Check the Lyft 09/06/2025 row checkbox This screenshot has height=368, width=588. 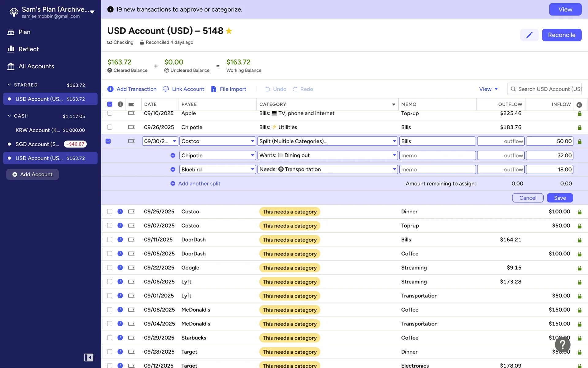point(110,282)
